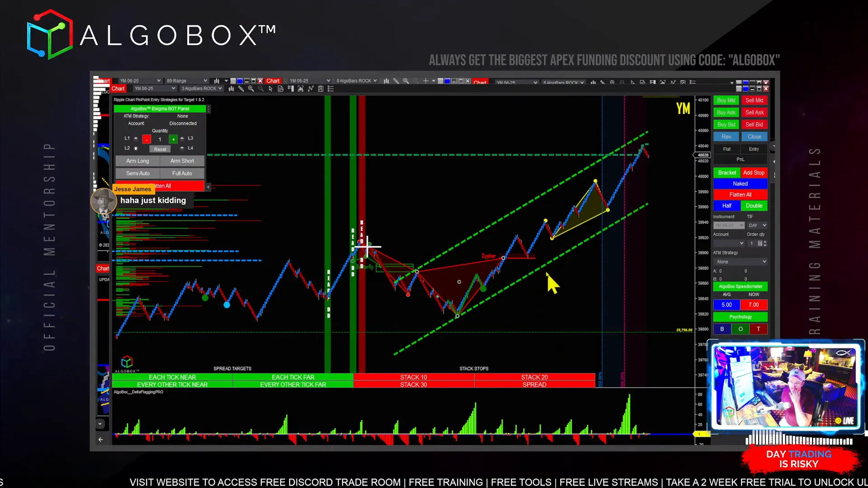Open properties list icon in 3 AlgoBars toolbar
This screenshot has height=488, width=868.
[x=330, y=89]
